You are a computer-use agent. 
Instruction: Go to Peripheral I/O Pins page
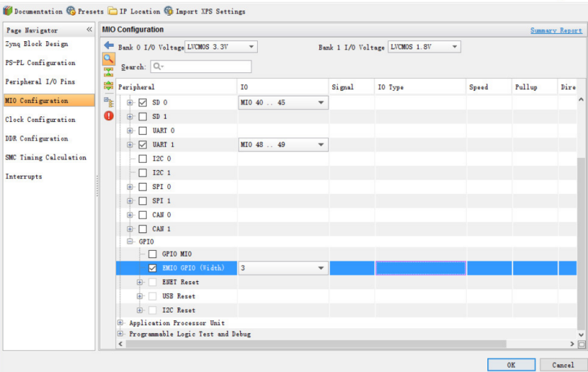(x=40, y=81)
